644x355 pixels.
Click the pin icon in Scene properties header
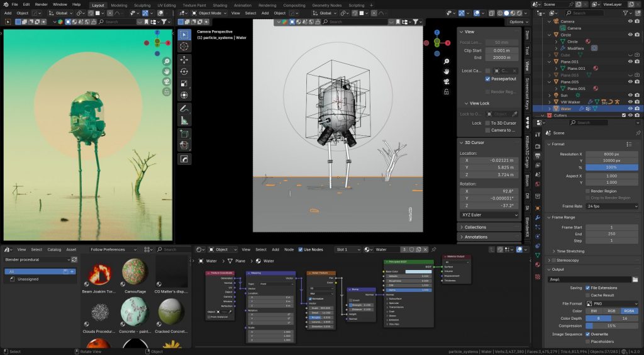pos(638,133)
